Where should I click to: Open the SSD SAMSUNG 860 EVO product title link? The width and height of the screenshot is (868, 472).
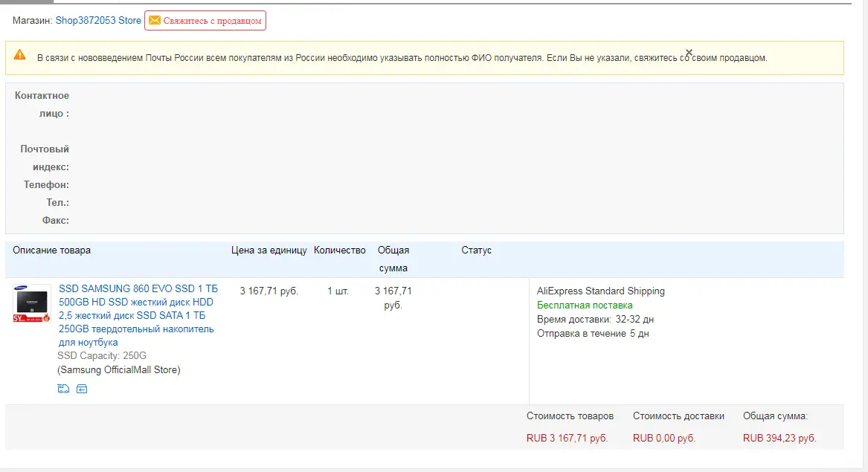click(x=138, y=315)
